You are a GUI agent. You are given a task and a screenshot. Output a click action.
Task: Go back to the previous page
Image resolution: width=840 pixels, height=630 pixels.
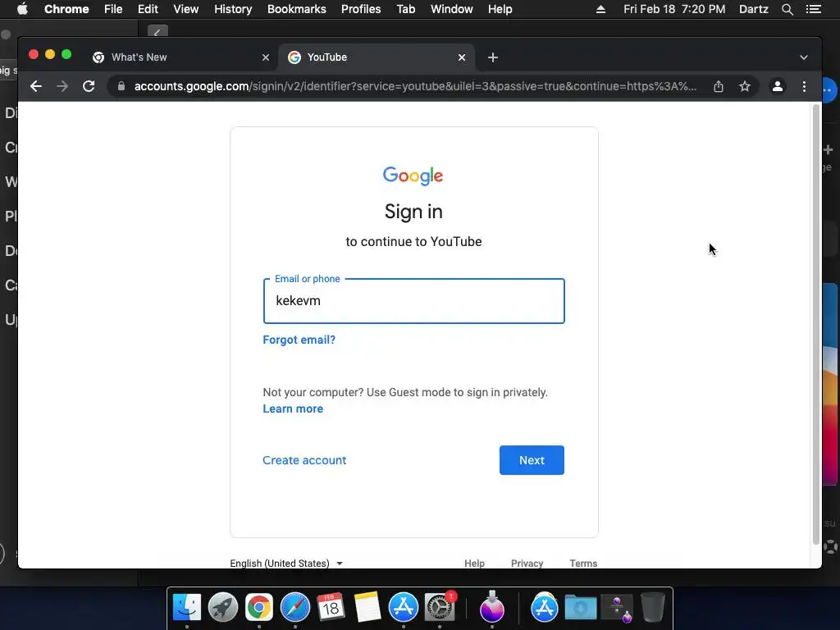pyautogui.click(x=36, y=86)
